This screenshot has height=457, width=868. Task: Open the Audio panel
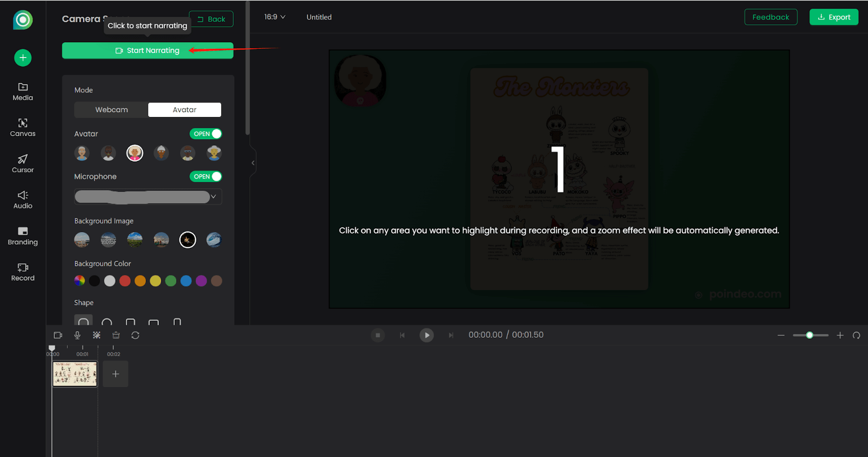(x=23, y=200)
